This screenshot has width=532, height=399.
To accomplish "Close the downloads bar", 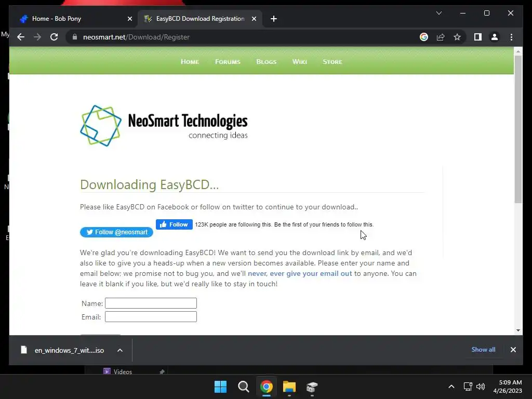I will point(513,350).
